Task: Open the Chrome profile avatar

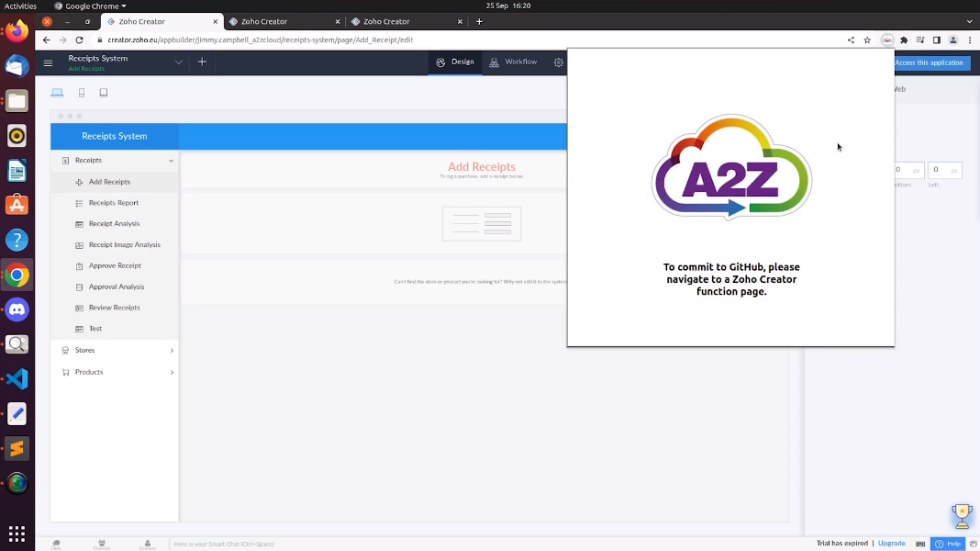Action: coord(953,40)
